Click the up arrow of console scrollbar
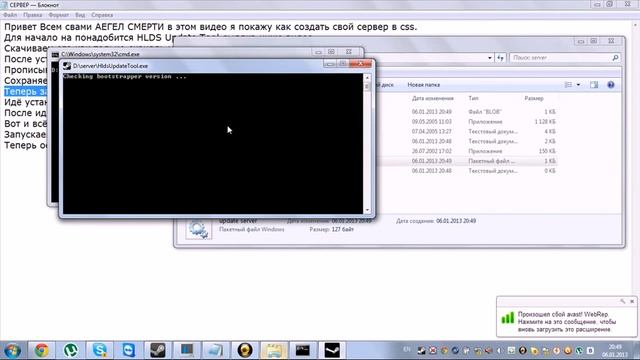Viewport: 640px width, 360px height. [x=367, y=77]
